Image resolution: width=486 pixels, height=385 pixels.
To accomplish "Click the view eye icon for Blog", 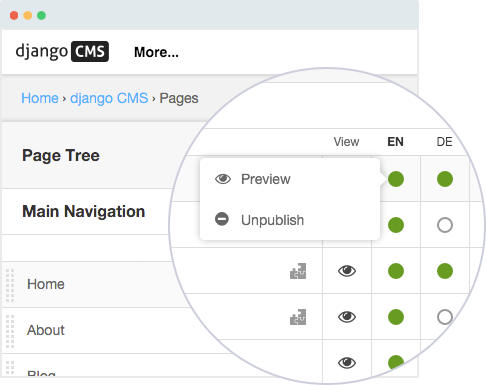I will (347, 362).
